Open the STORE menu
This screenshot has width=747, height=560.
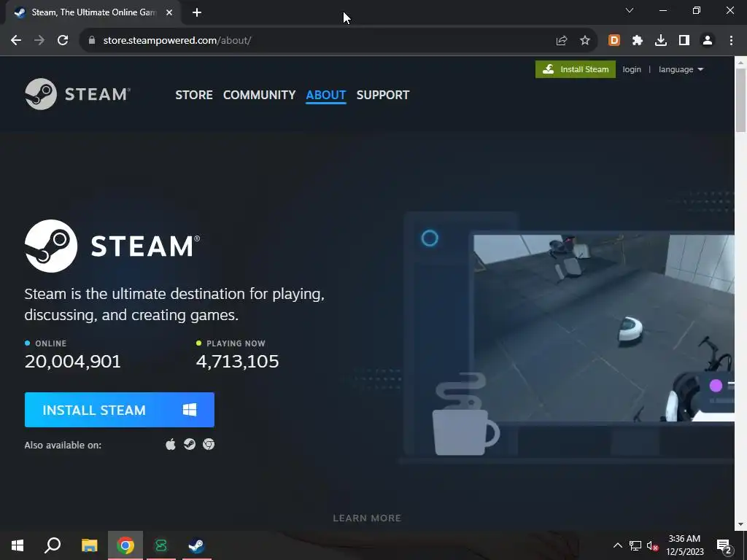tap(194, 95)
